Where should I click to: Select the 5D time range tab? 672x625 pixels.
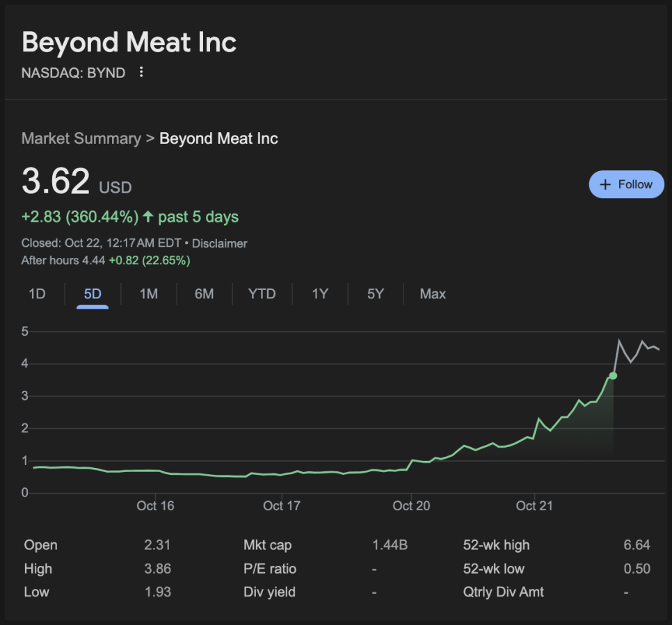coord(93,294)
